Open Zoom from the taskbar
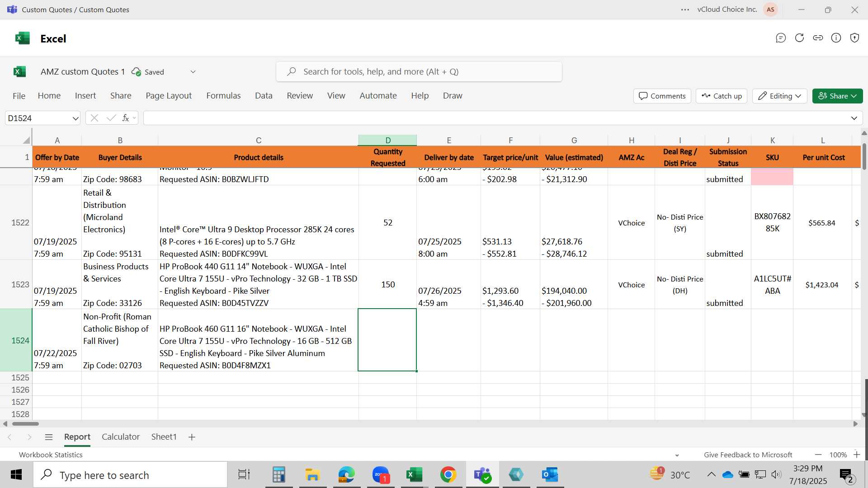Image resolution: width=868 pixels, height=488 pixels. pos(381,474)
